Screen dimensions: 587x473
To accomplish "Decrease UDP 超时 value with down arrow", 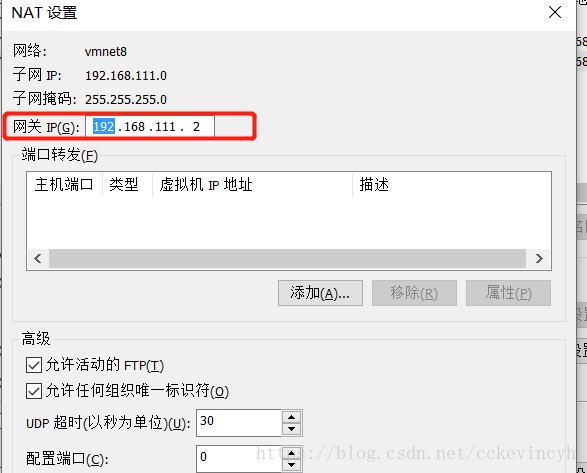I will (x=292, y=429).
